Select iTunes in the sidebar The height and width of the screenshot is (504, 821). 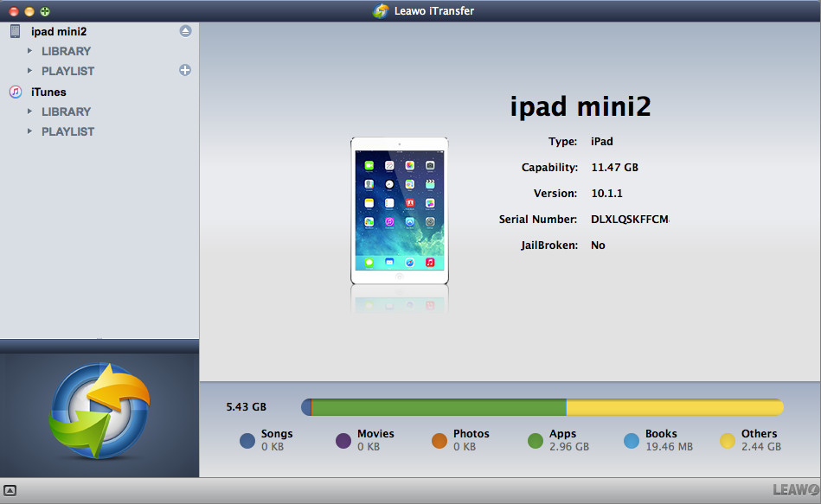48,92
